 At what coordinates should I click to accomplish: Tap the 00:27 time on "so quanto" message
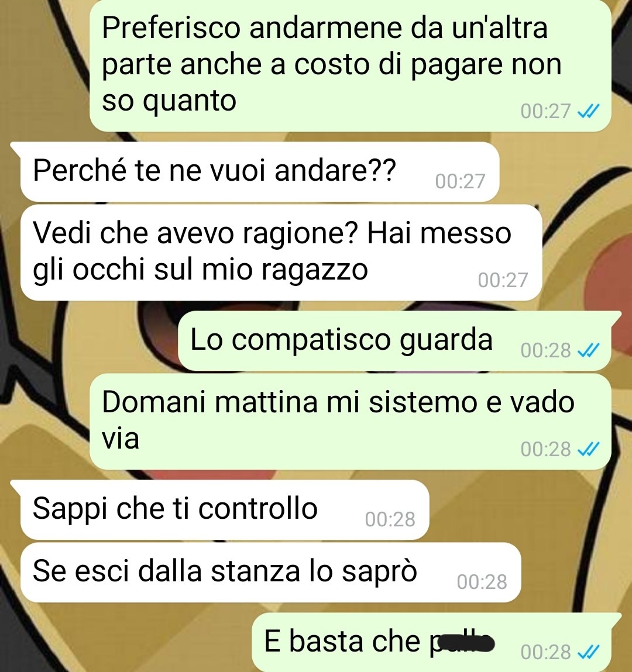click(x=546, y=112)
